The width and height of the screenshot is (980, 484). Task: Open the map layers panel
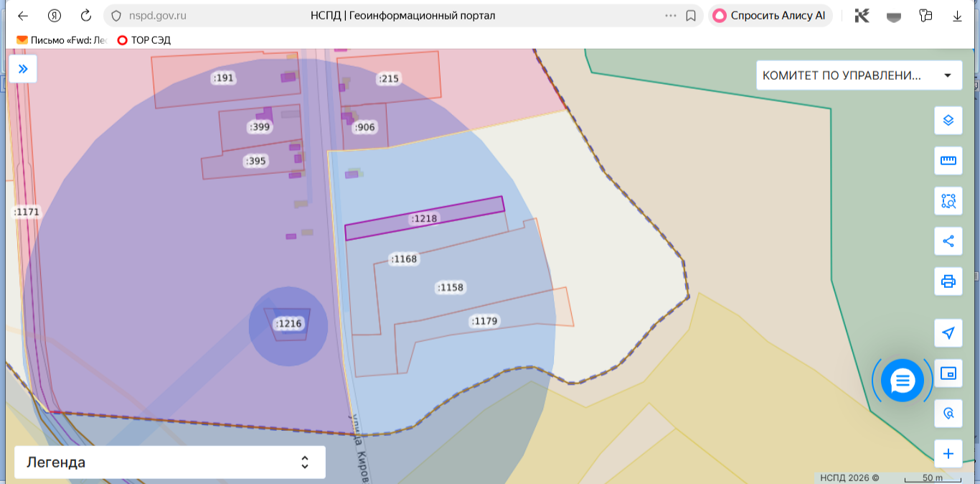point(948,121)
